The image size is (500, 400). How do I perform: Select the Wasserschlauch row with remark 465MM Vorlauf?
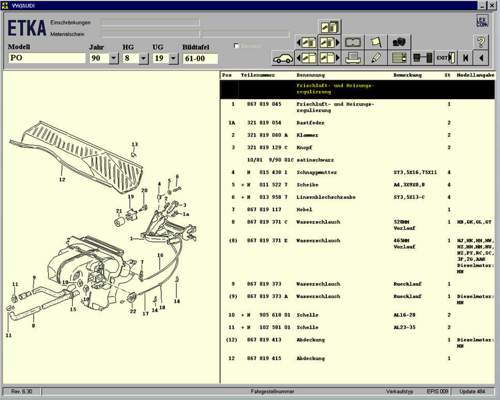pos(357,256)
